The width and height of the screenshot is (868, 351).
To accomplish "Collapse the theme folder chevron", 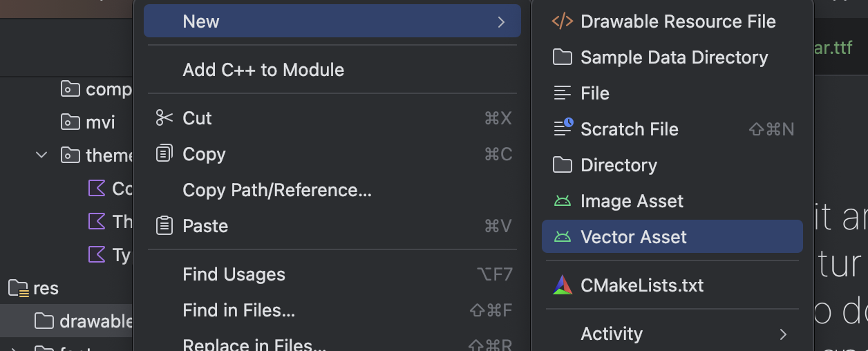I will (41, 155).
